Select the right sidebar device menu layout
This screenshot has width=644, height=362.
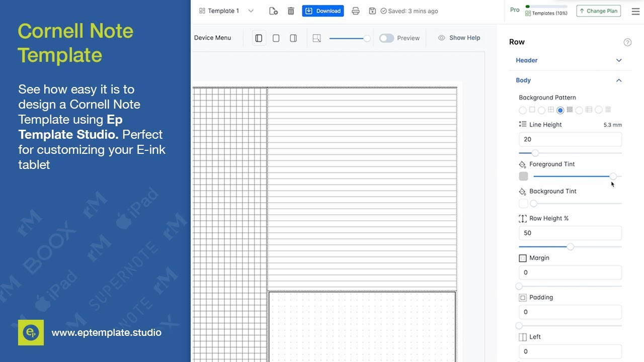point(293,38)
